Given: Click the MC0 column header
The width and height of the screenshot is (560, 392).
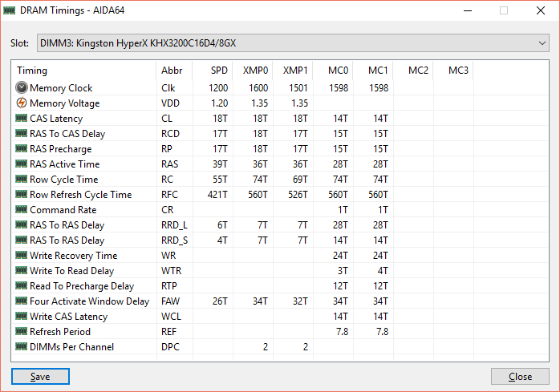Looking at the screenshot, I should [x=338, y=71].
